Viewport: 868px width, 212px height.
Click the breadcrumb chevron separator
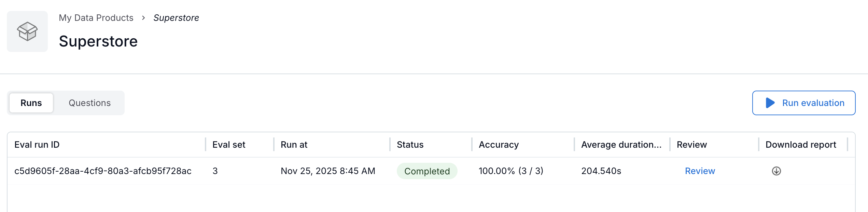pos(143,18)
